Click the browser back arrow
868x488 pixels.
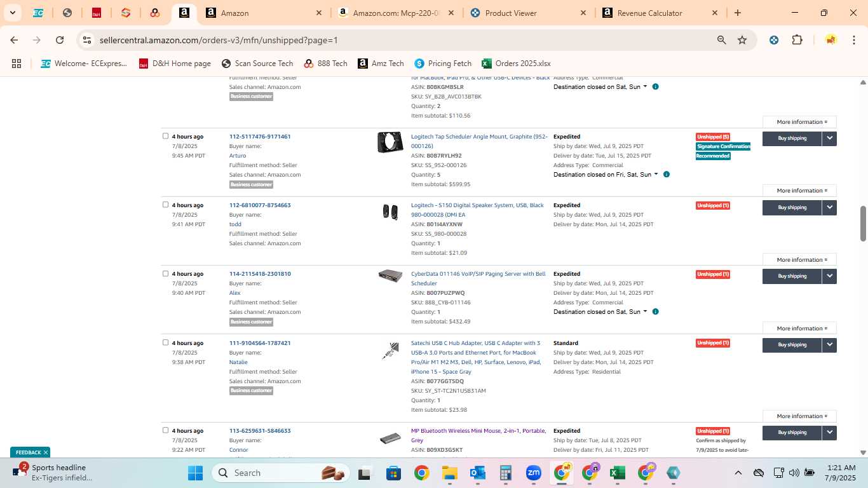[14, 40]
